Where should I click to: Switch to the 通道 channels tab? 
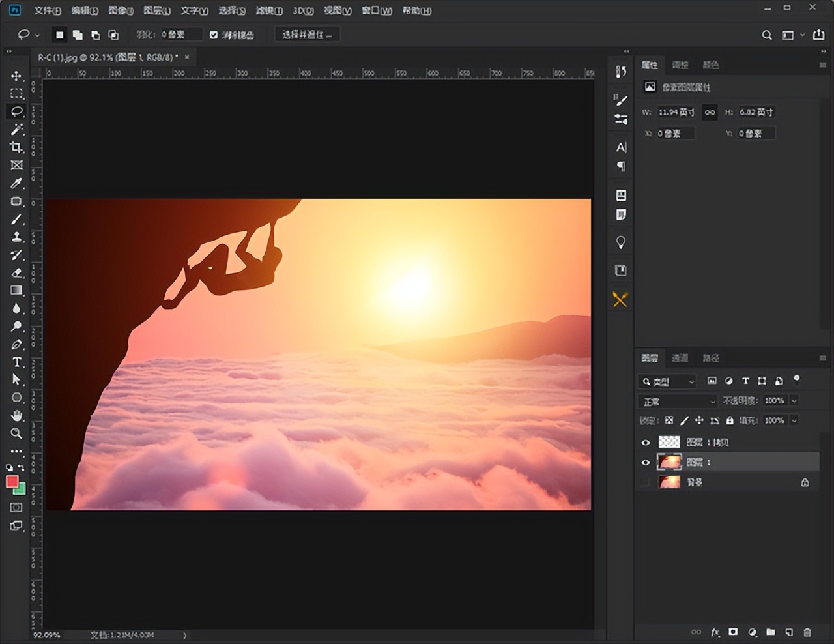680,358
